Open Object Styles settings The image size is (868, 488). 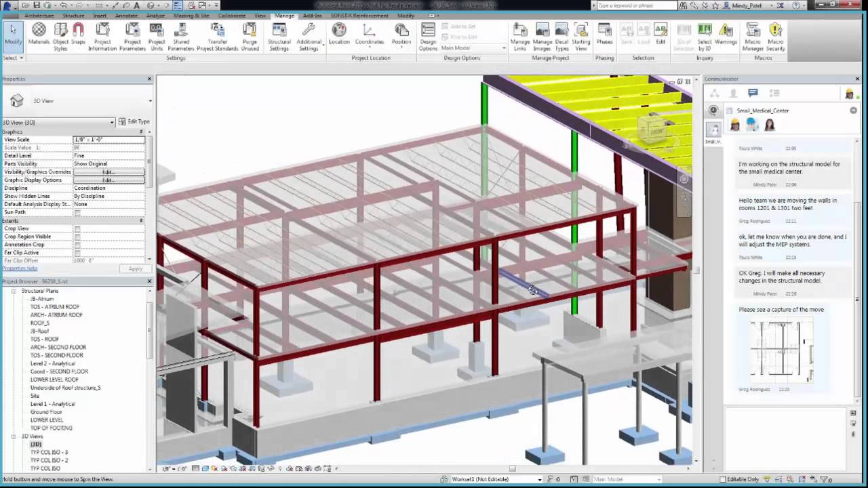point(60,36)
